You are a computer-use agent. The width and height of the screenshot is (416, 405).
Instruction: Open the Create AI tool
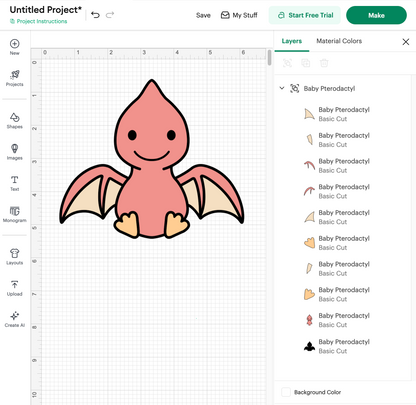tap(15, 319)
